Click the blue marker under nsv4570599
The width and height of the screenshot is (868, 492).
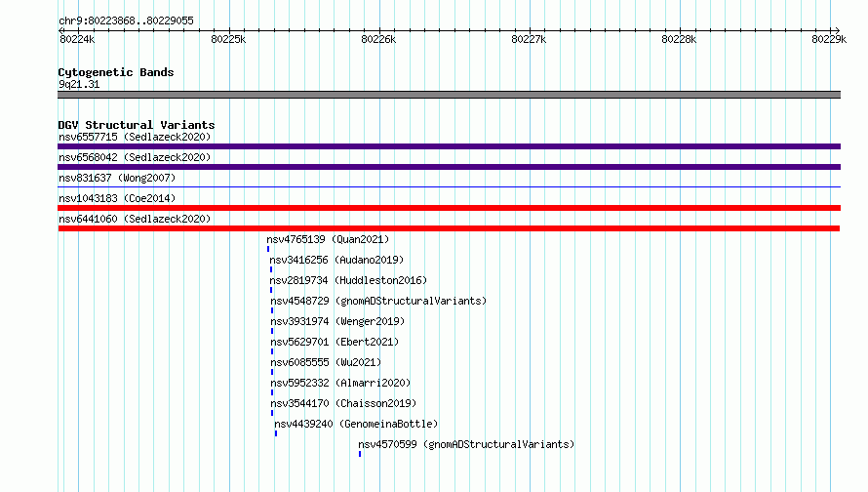[x=360, y=454]
